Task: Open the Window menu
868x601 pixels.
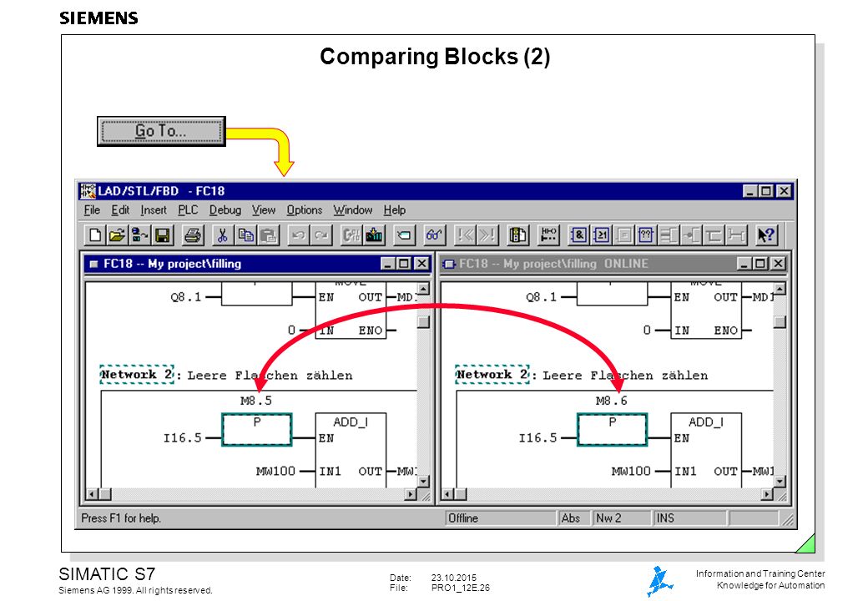Action: (x=352, y=210)
